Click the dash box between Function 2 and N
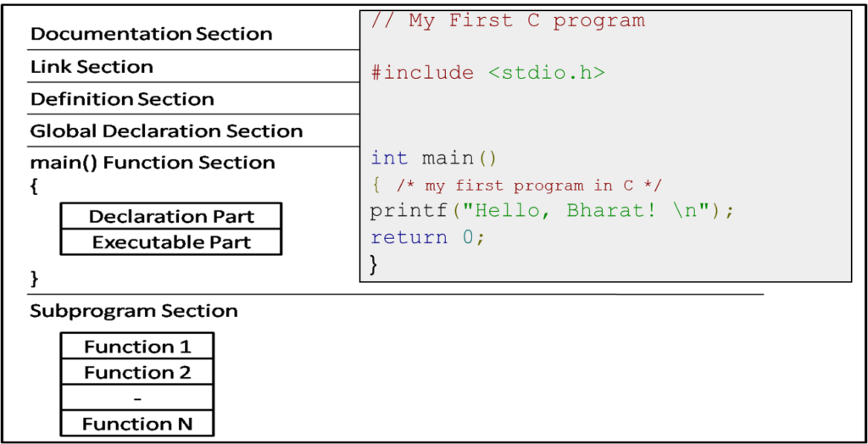The image size is (868, 444). pyautogui.click(x=137, y=398)
